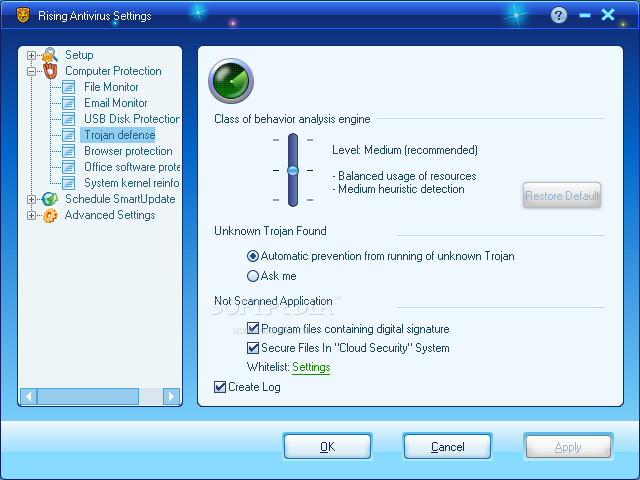640x480 pixels.
Task: Open Advanced Settings section label
Action: [x=110, y=215]
